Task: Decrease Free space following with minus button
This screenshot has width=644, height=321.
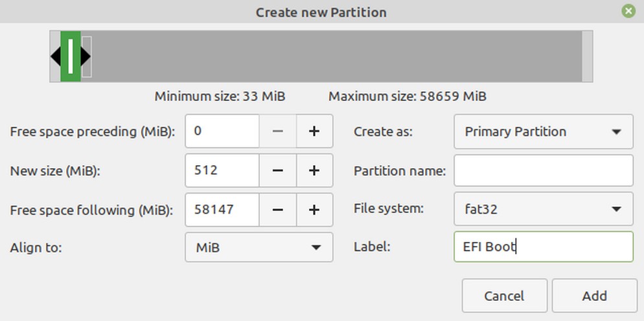Action: tap(277, 210)
